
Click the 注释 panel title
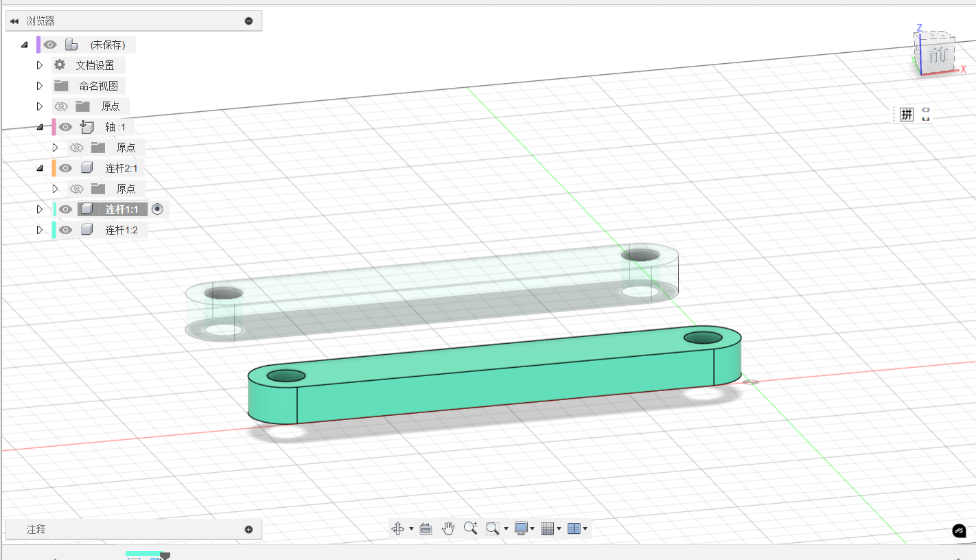click(x=36, y=529)
